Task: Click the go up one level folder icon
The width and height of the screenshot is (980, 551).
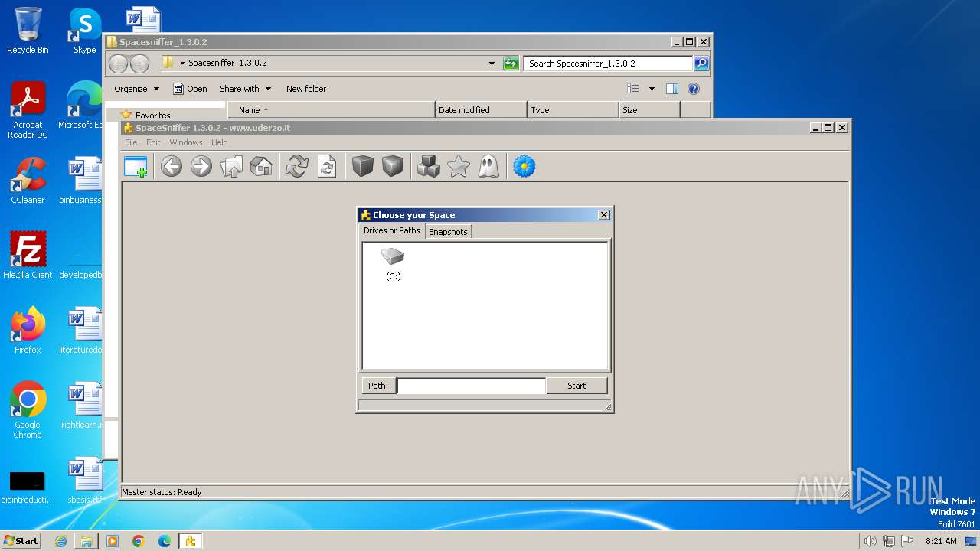Action: (x=231, y=166)
